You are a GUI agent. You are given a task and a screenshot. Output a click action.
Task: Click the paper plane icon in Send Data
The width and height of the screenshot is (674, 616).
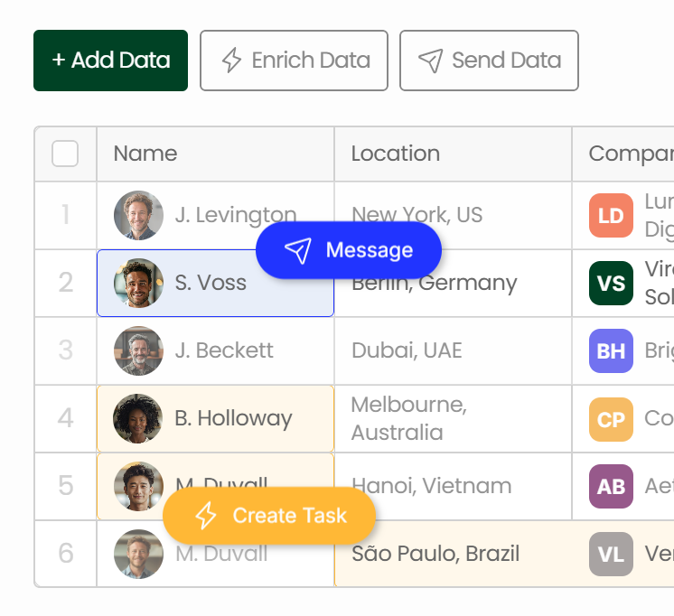(x=431, y=61)
